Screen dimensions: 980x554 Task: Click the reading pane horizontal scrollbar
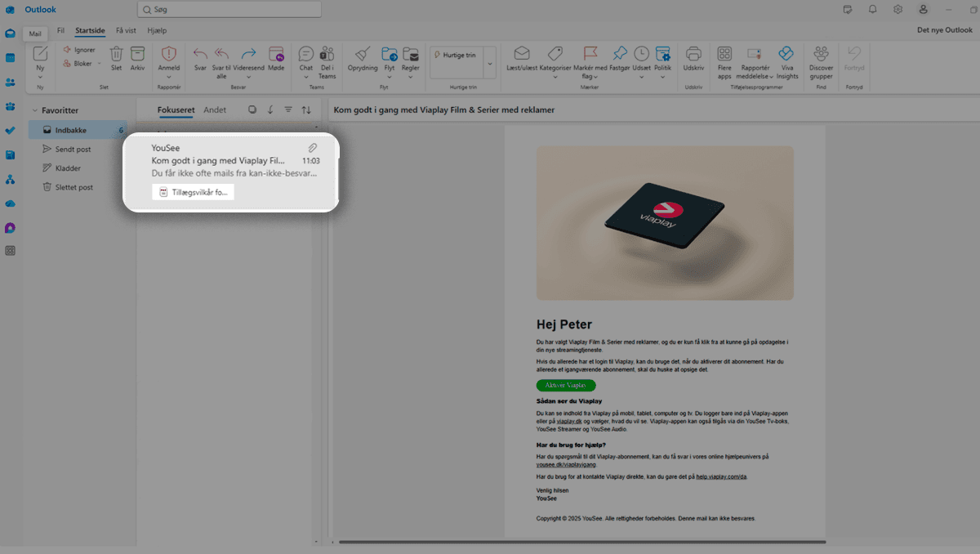582,542
